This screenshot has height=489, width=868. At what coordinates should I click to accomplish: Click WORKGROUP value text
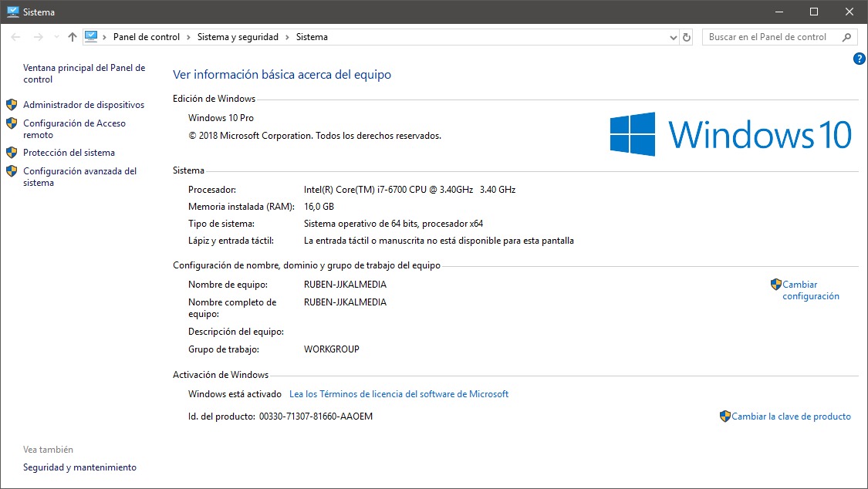pos(331,349)
